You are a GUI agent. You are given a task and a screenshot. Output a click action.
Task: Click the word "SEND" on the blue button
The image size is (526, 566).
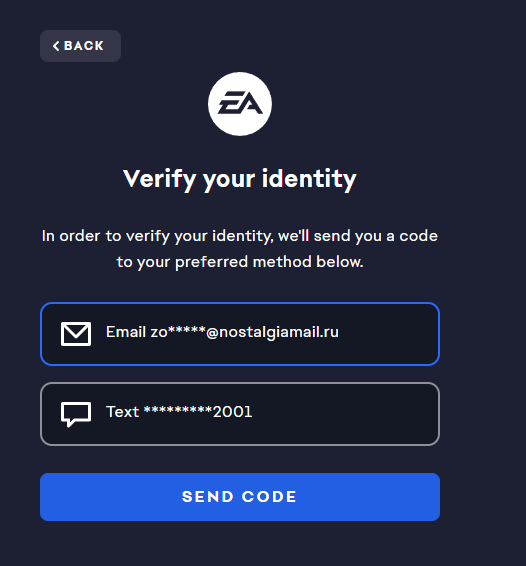(208, 497)
